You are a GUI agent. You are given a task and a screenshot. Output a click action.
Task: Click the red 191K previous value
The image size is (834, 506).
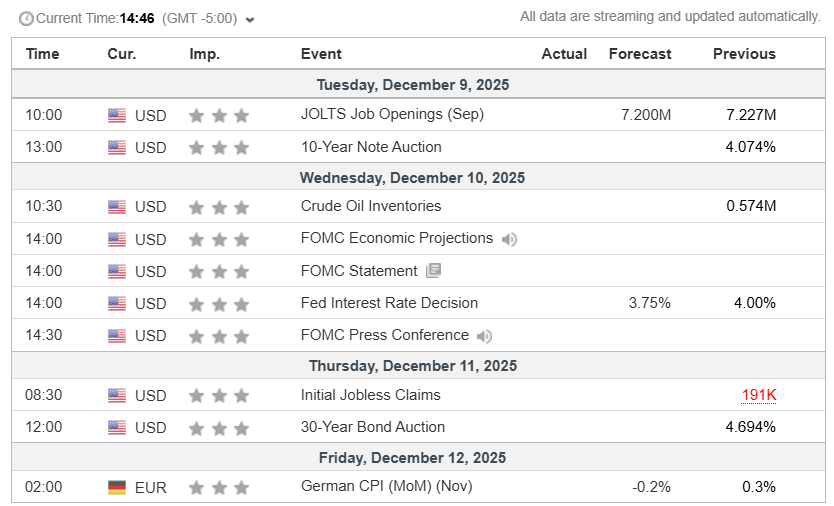(759, 395)
